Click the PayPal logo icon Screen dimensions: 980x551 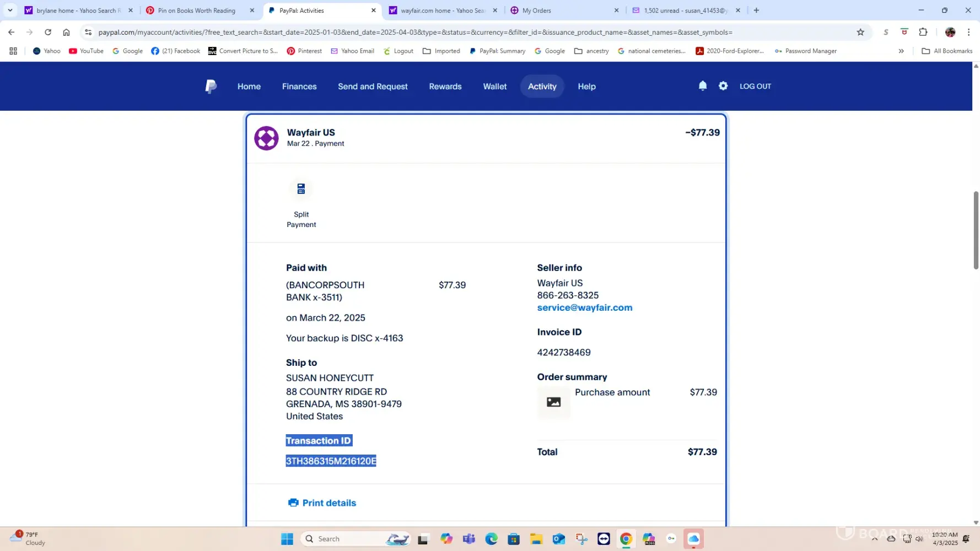pyautogui.click(x=211, y=87)
